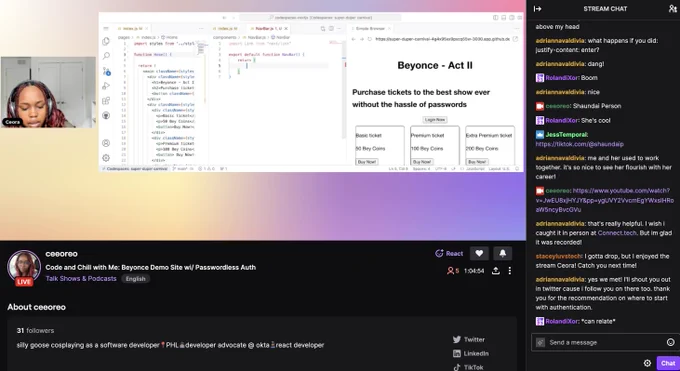
Task: Toggle notifications with the bell button
Action: click(x=502, y=253)
